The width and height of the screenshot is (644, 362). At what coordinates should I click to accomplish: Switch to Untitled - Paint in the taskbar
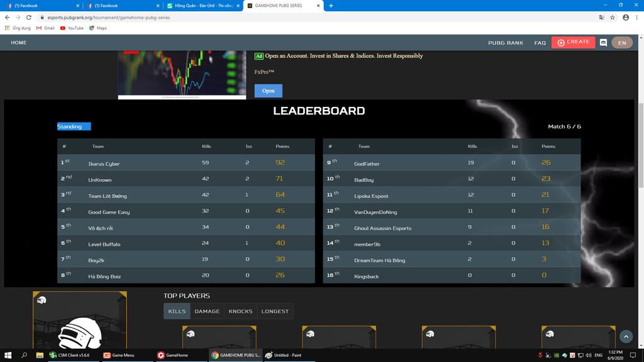point(289,355)
